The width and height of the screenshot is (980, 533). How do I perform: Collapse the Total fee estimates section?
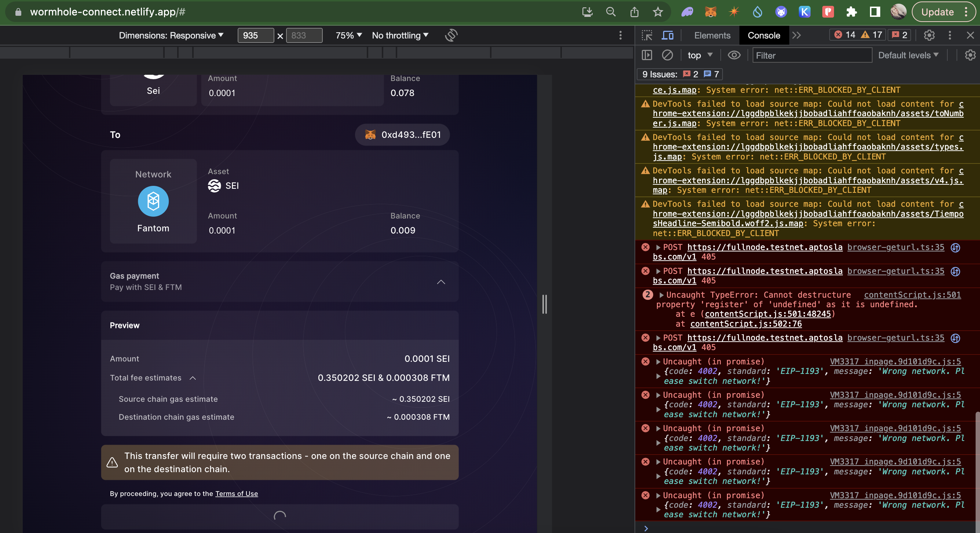[193, 378]
